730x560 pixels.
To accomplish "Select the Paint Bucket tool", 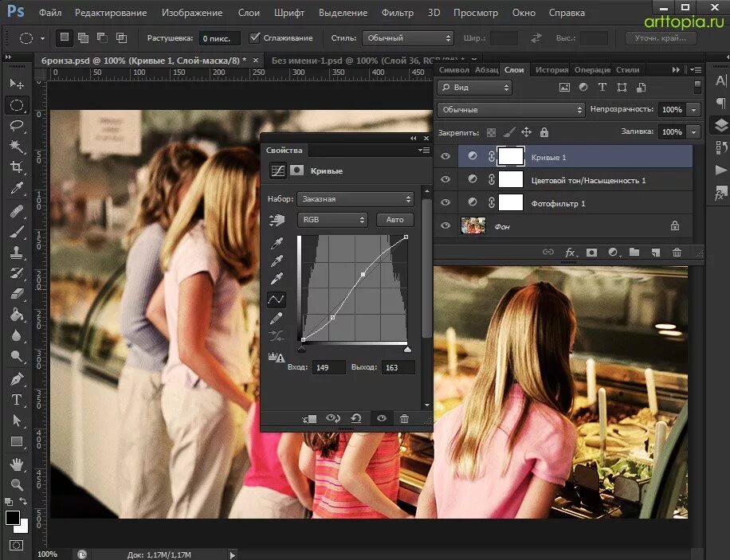I will (x=17, y=315).
